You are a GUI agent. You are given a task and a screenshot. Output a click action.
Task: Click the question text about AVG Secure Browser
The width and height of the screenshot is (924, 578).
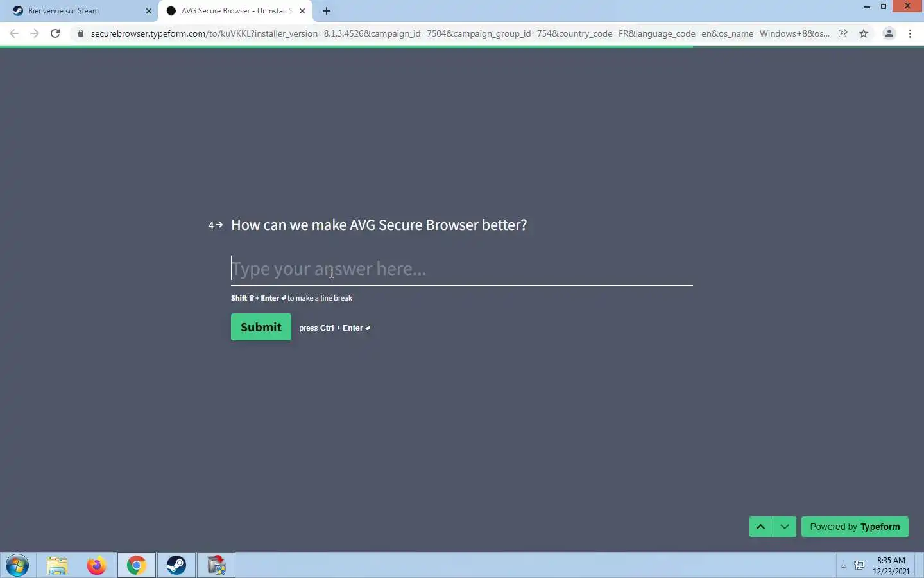(379, 225)
